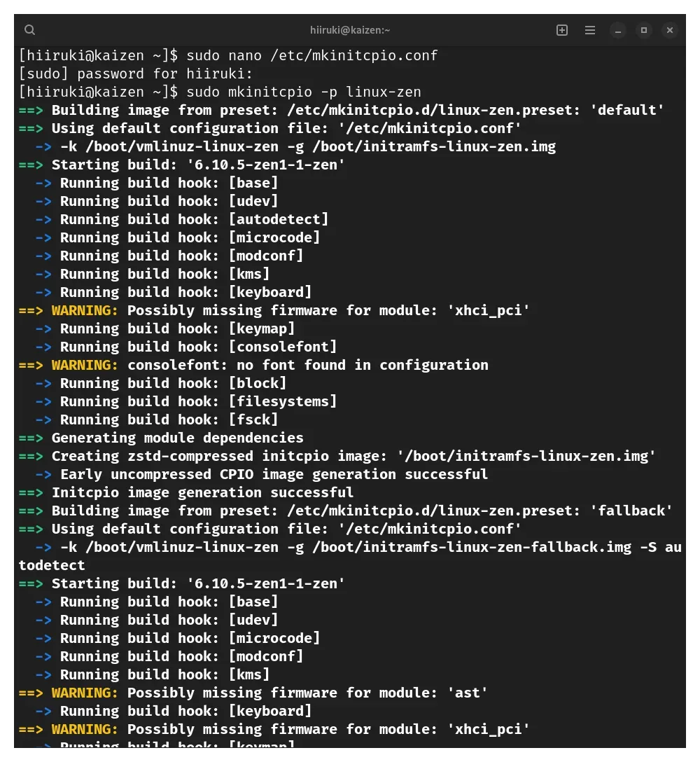Click the '[sudo] password for hiiruki' line

pos(136,74)
